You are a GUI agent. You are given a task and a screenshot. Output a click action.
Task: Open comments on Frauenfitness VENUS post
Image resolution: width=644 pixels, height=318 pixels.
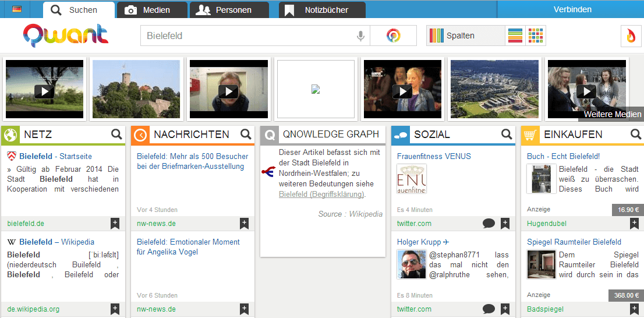pos(489,224)
